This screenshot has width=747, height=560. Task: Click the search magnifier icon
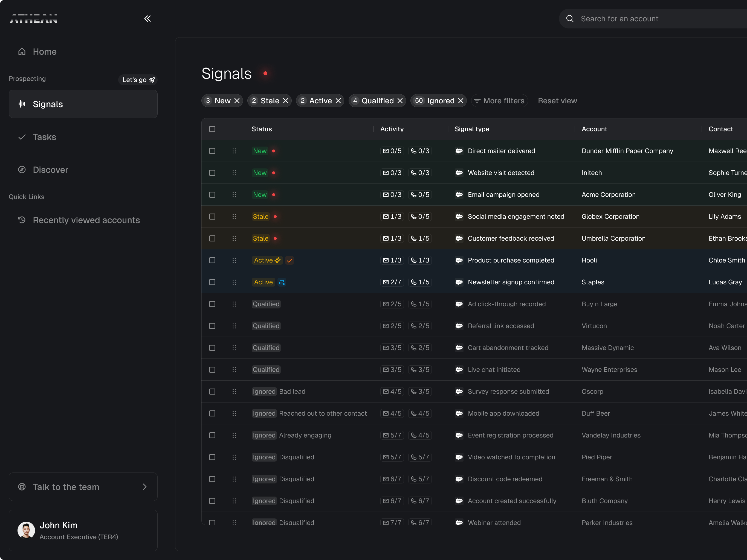[x=570, y=19]
